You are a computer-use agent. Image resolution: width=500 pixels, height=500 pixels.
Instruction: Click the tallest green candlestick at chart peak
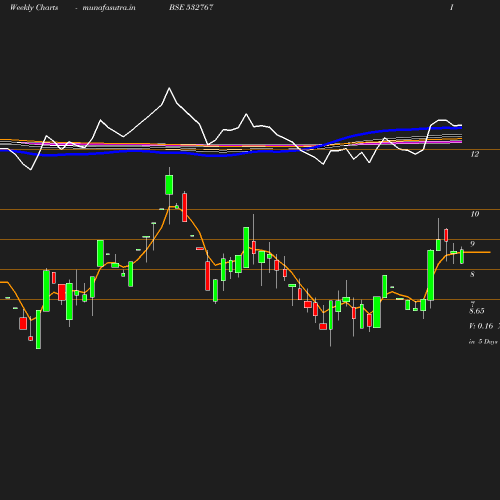(x=169, y=185)
